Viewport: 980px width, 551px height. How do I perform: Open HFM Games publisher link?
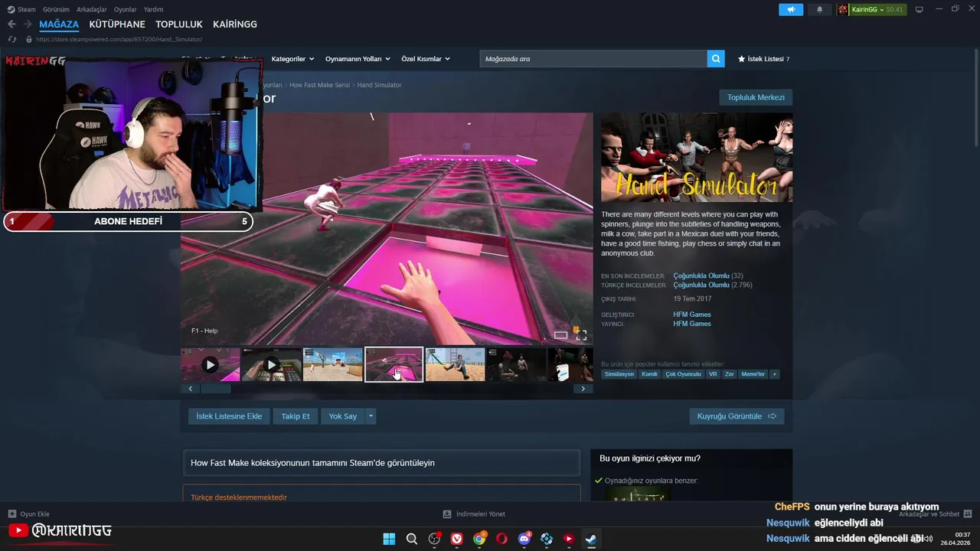(x=692, y=324)
